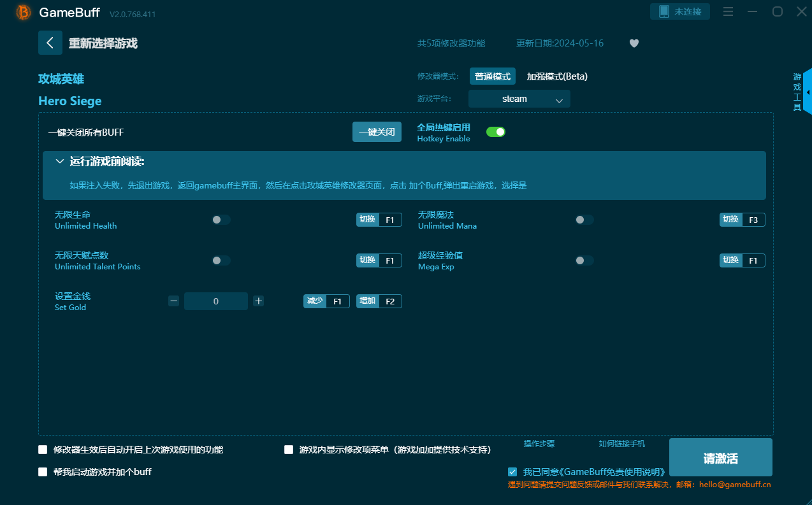Open the 如何链接手机 help link
This screenshot has height=505, width=812.
621,443
